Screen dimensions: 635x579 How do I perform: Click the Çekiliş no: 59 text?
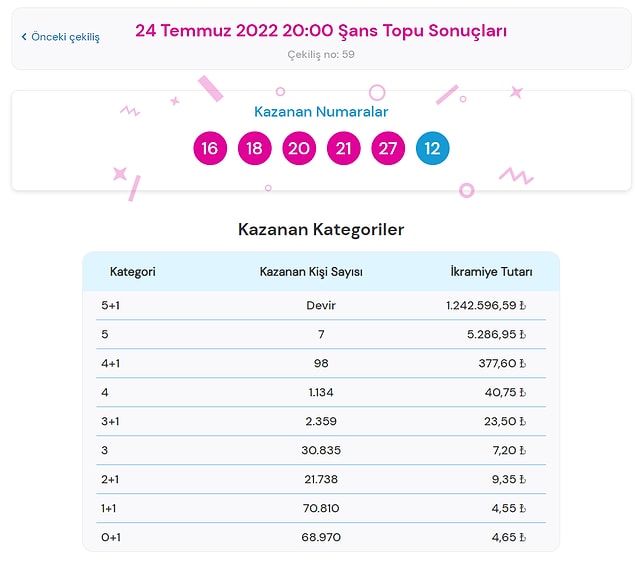pos(321,54)
